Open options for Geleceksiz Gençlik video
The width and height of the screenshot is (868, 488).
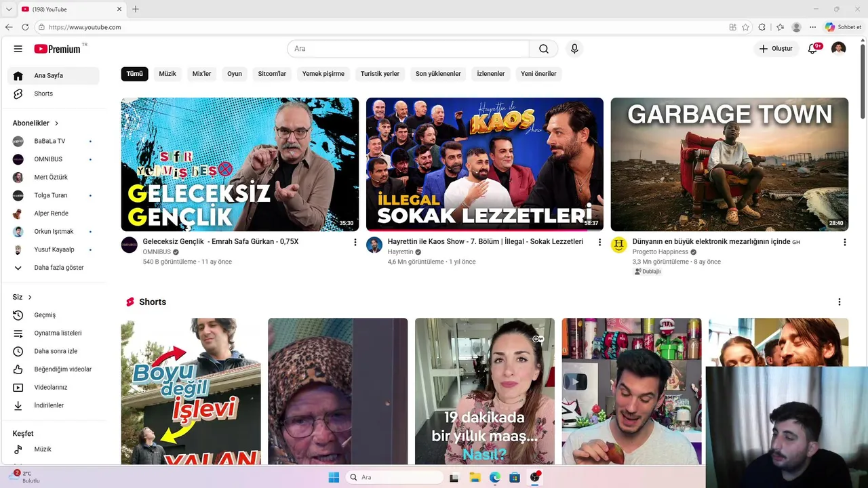coord(355,242)
